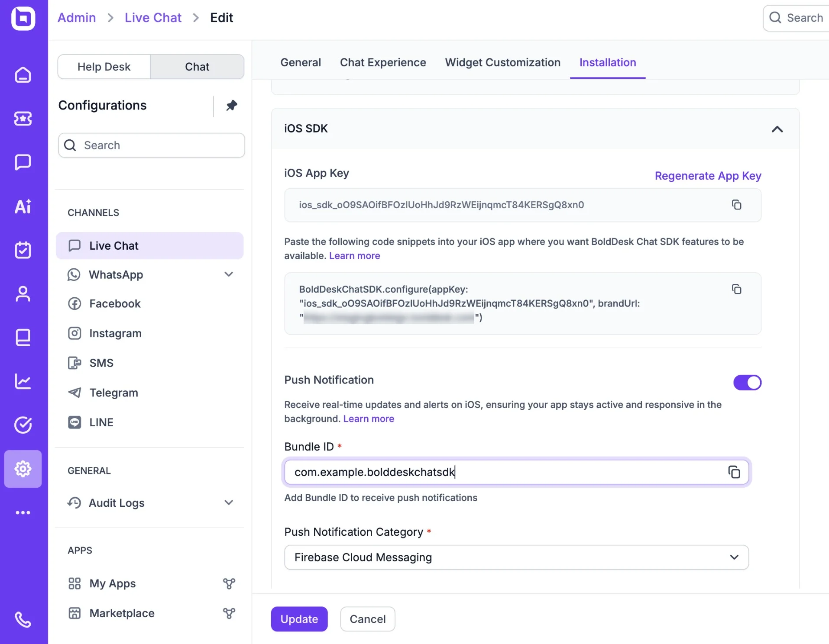Toggle the Push Notification switch
Viewport: 829px width, 644px height.
click(747, 383)
